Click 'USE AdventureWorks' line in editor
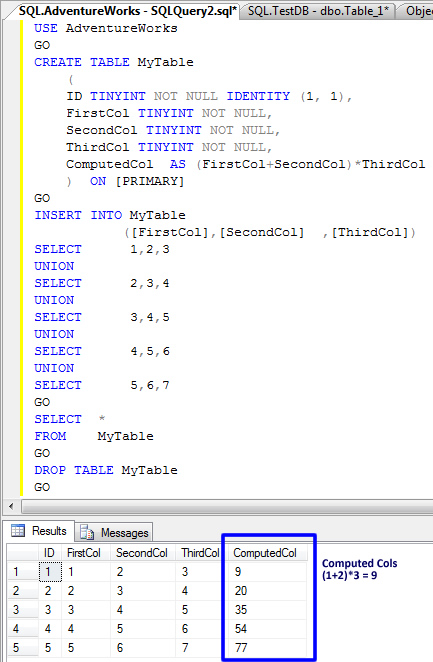This screenshot has width=433, height=662. point(106,28)
